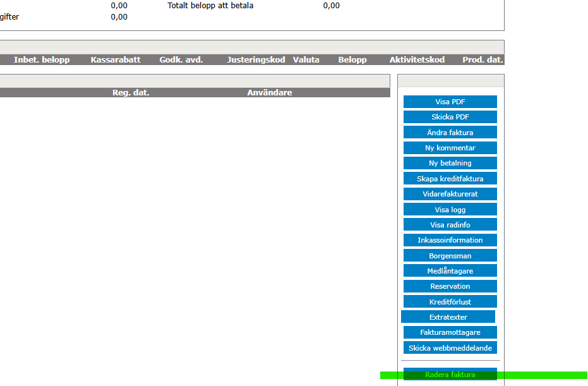This screenshot has height=386, width=588.
Task: Open Ändra faktura to edit the invoice
Action: coord(450,133)
